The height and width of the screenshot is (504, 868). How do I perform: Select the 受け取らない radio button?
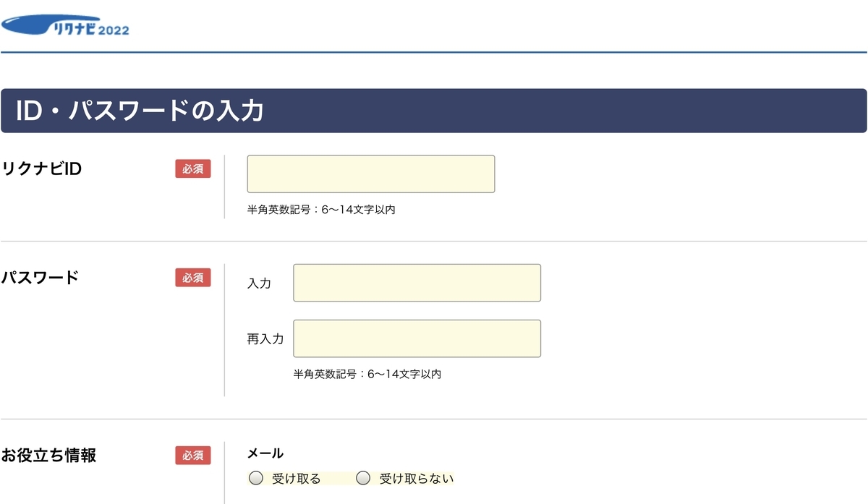click(363, 478)
